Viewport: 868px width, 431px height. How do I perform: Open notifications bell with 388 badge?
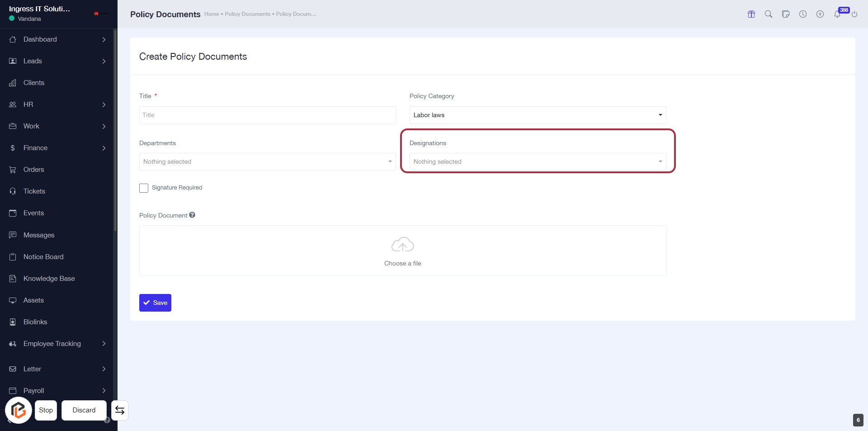point(837,14)
